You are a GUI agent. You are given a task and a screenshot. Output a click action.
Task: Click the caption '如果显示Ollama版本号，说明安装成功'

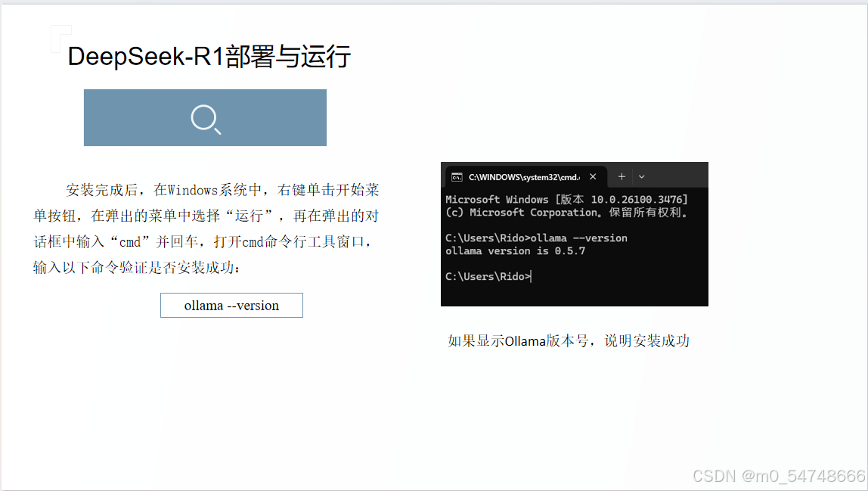pyautogui.click(x=569, y=340)
